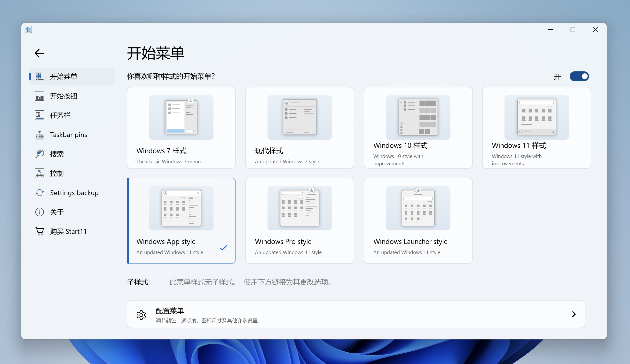
Task: Choose the Windows Launcher style option
Action: click(418, 221)
